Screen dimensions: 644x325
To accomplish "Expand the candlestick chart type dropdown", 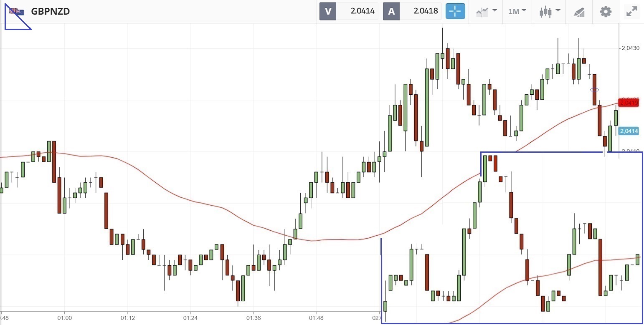I will [549, 11].
